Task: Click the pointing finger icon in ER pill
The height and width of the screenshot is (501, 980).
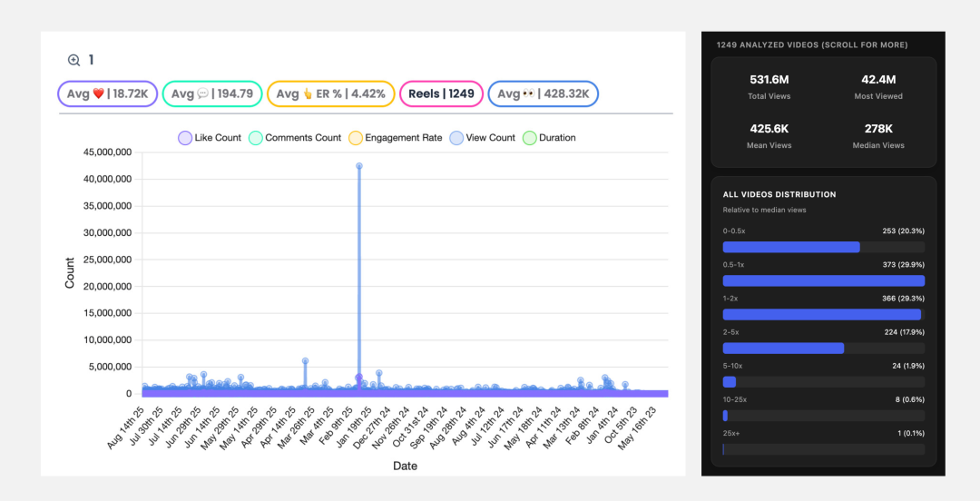Action: pyautogui.click(x=308, y=93)
